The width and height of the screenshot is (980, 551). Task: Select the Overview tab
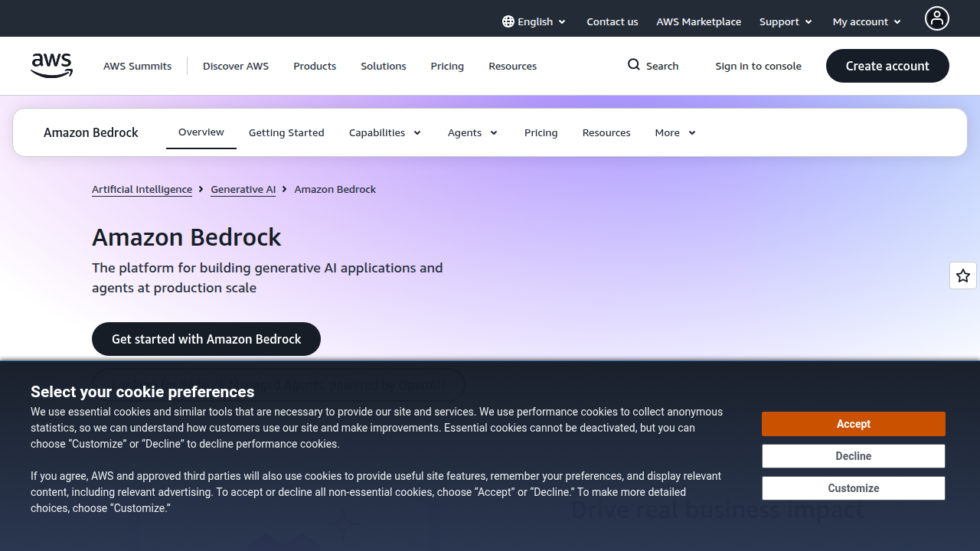tap(201, 132)
